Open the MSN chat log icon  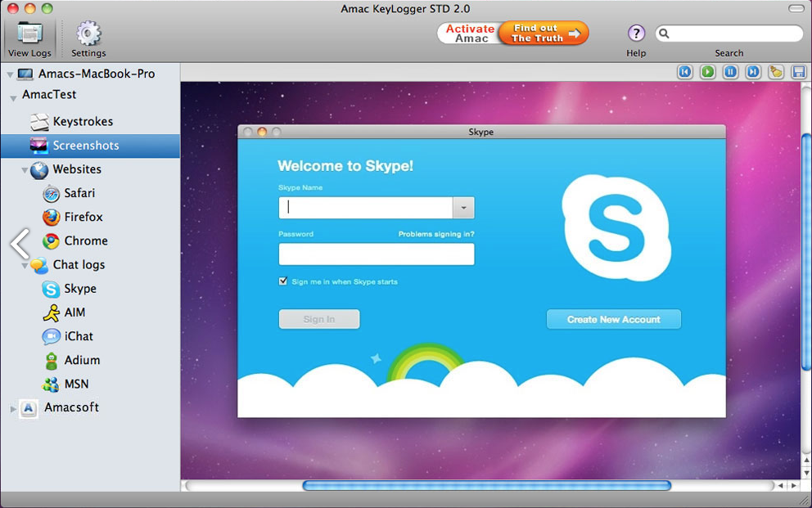(x=52, y=384)
